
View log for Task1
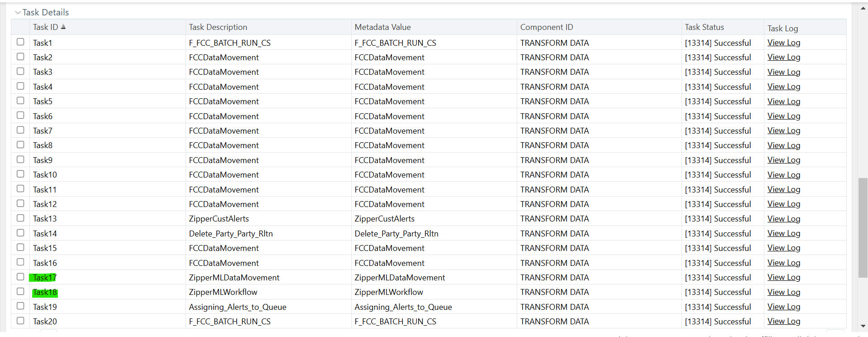[783, 43]
